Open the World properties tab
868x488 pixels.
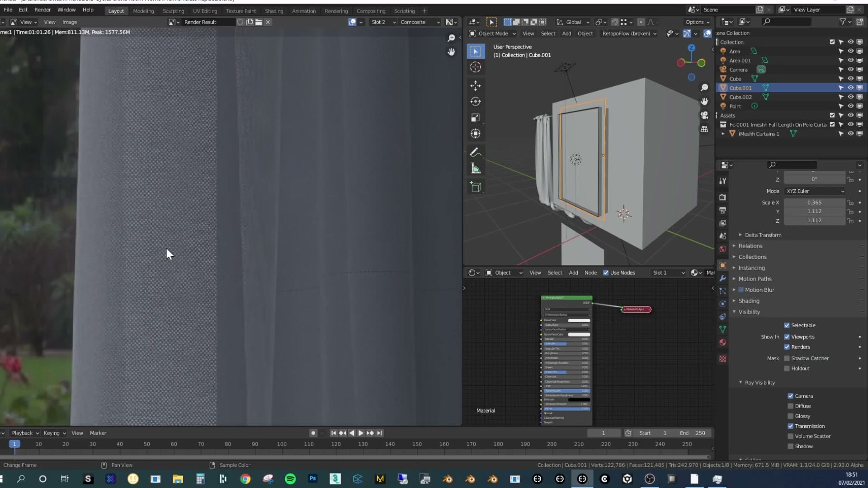tap(722, 249)
